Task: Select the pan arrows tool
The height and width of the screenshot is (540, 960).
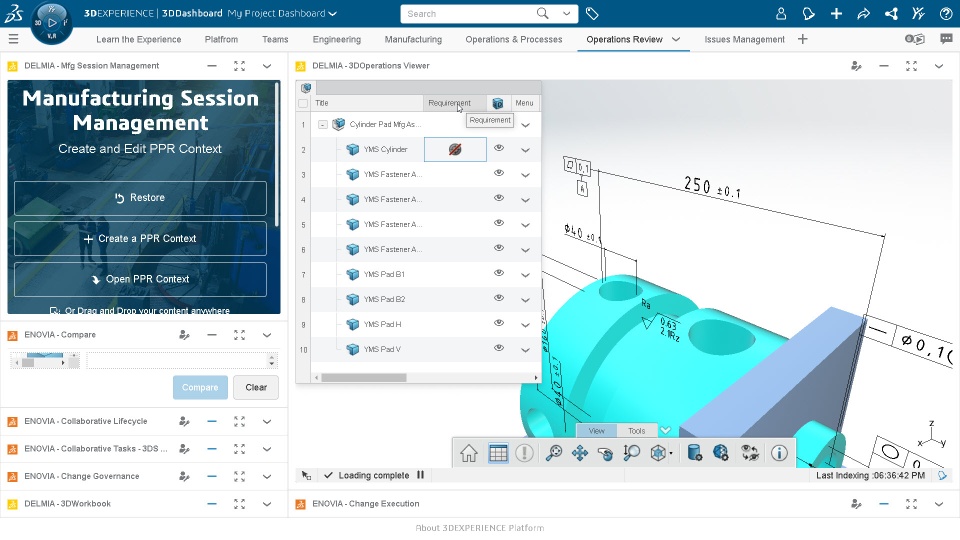Action: point(579,453)
